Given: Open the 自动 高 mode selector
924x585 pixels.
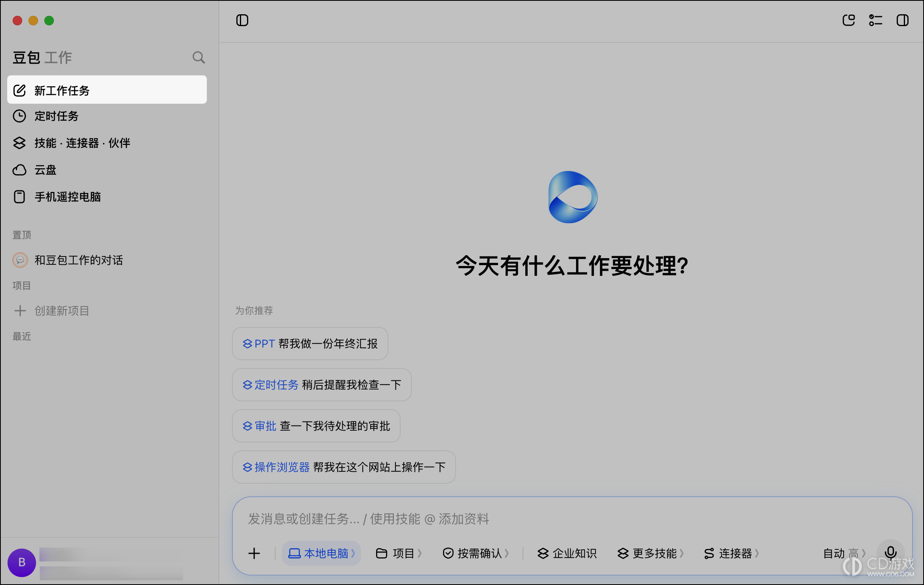Looking at the screenshot, I should pyautogui.click(x=844, y=553).
